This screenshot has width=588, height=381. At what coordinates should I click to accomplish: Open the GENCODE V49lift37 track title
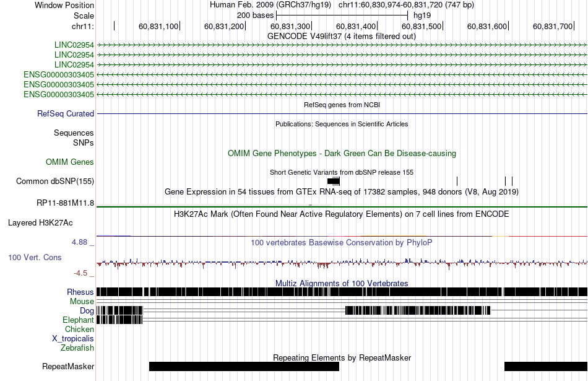342,37
